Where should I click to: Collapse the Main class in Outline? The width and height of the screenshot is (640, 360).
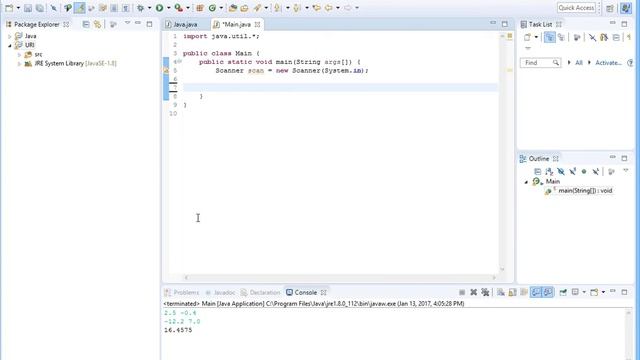[526, 182]
